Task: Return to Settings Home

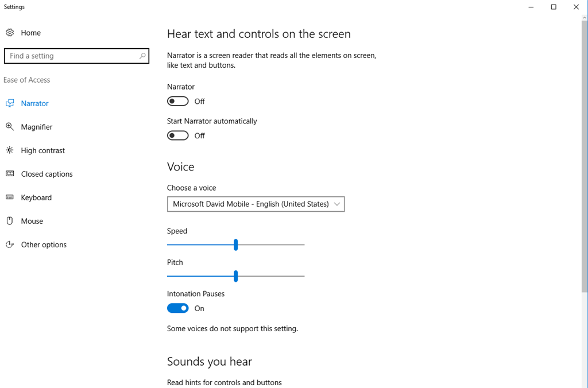Action: coord(31,33)
